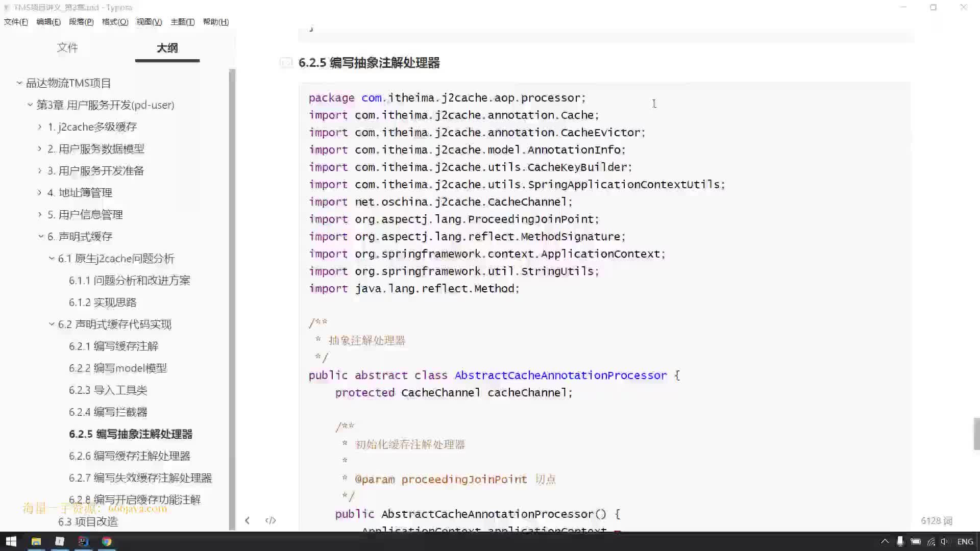Jump to 6.1.2 实现思路

click(x=103, y=302)
